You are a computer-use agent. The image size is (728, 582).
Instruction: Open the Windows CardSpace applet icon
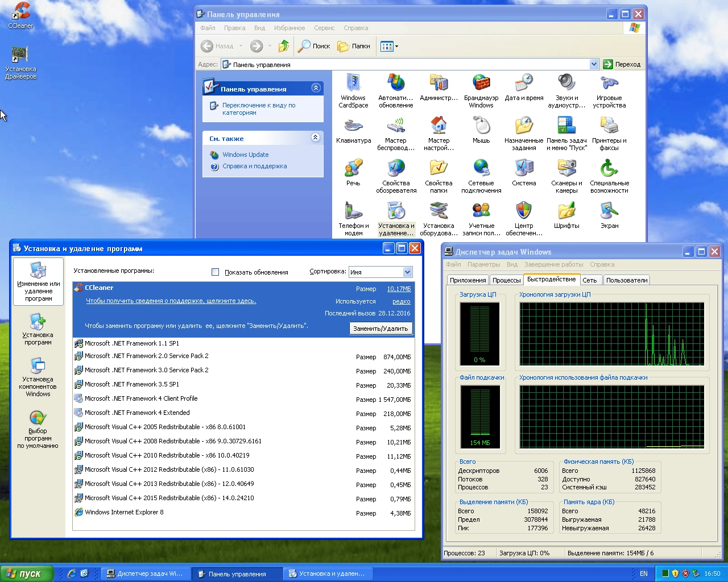(x=353, y=82)
